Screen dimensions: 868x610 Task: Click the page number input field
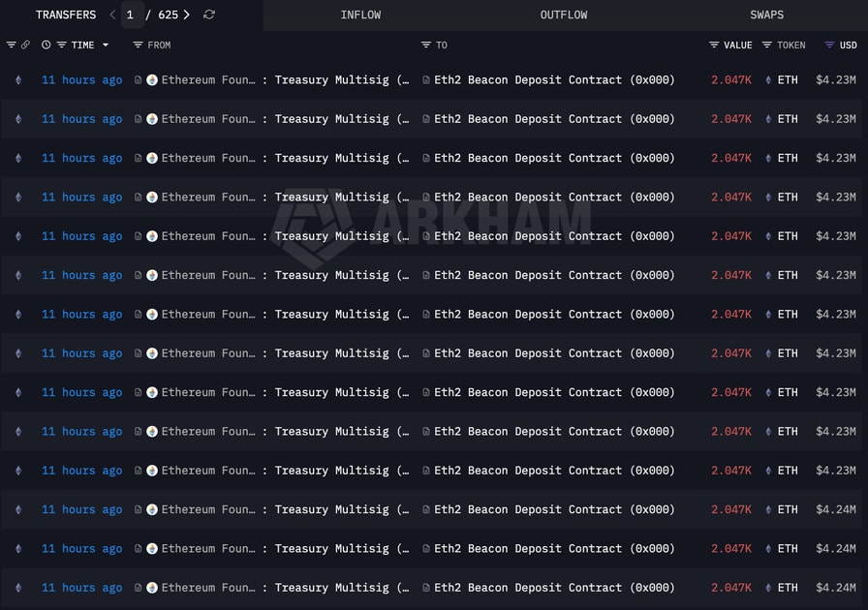pos(132,15)
